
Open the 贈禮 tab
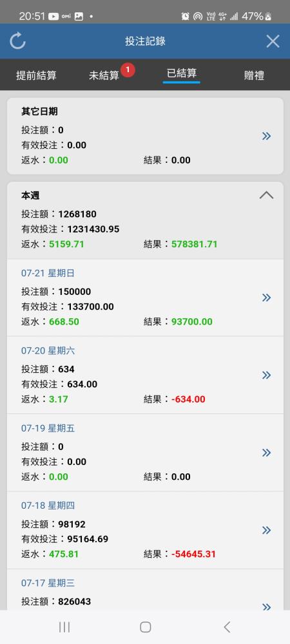pyautogui.click(x=254, y=75)
